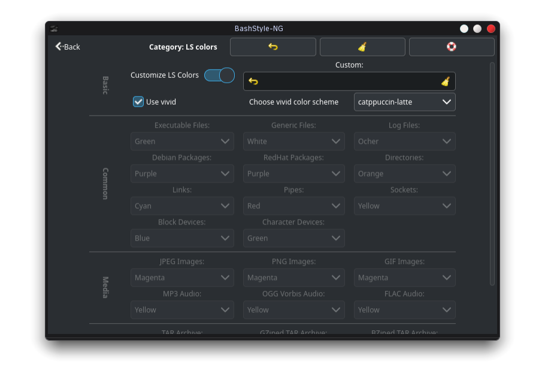
Task: Click broom icon inside Custom field
Action: [x=445, y=81]
